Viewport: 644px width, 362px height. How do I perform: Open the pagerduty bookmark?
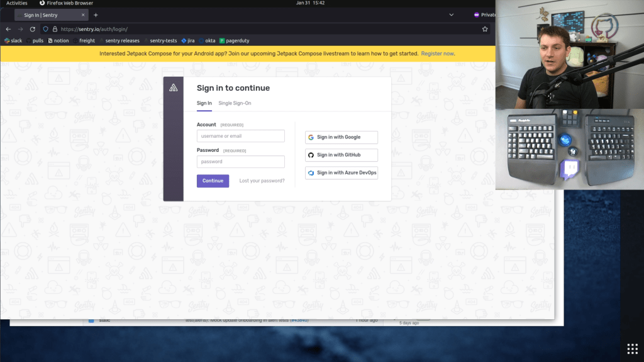tap(235, 41)
